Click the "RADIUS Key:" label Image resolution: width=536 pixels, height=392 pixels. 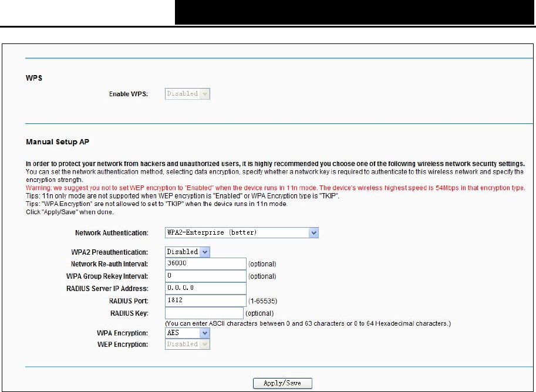[x=129, y=313]
